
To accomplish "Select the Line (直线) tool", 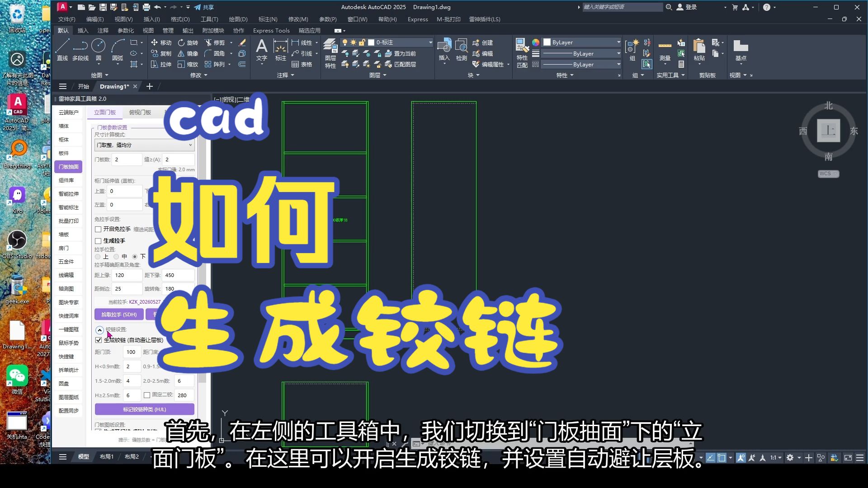I will 62,50.
